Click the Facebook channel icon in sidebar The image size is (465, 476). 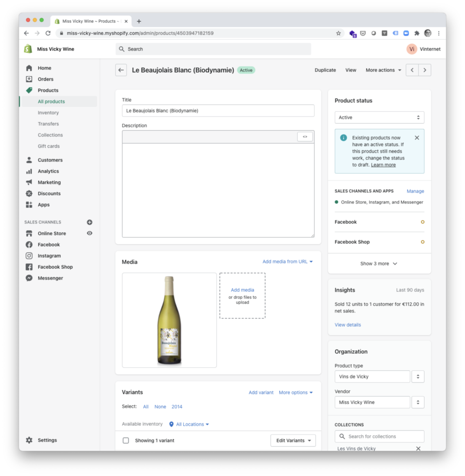click(29, 245)
